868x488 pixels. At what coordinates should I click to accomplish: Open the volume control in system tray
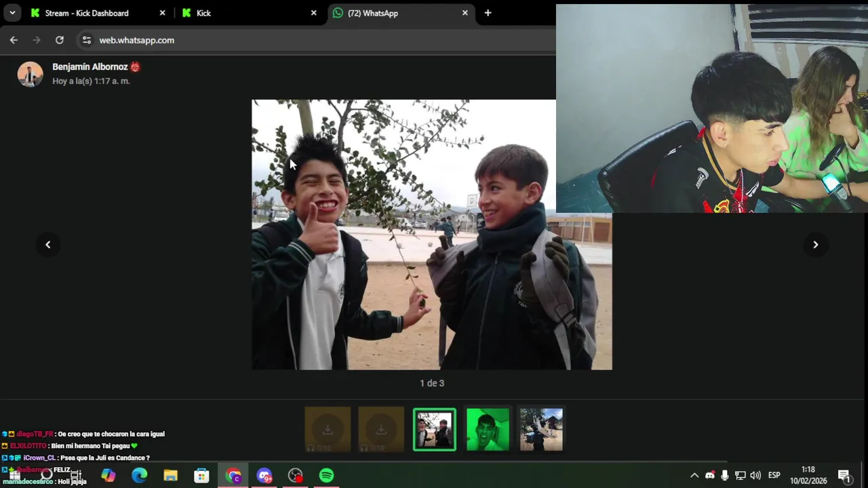755,475
